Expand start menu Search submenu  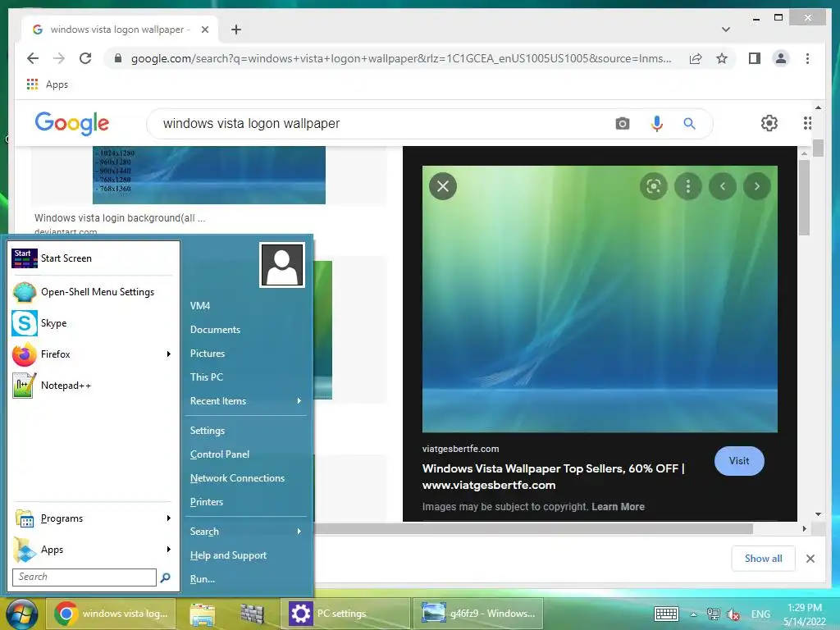click(x=245, y=532)
